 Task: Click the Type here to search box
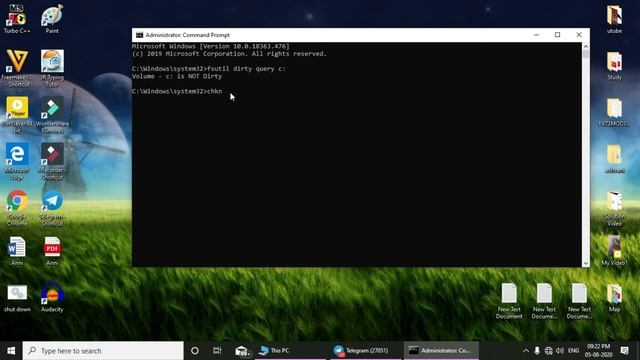click(103, 351)
